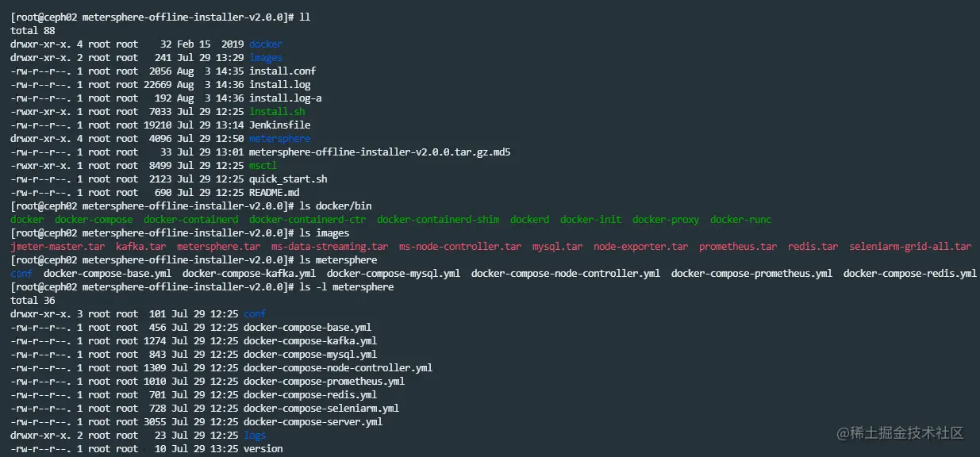
Task: Click the blue metersphere directory in ll listing
Action: coord(279,139)
